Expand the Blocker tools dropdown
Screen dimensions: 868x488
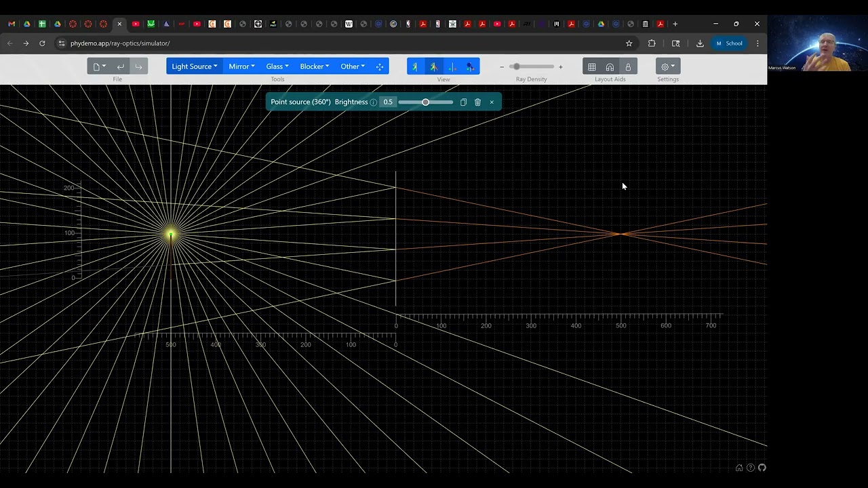click(x=315, y=66)
